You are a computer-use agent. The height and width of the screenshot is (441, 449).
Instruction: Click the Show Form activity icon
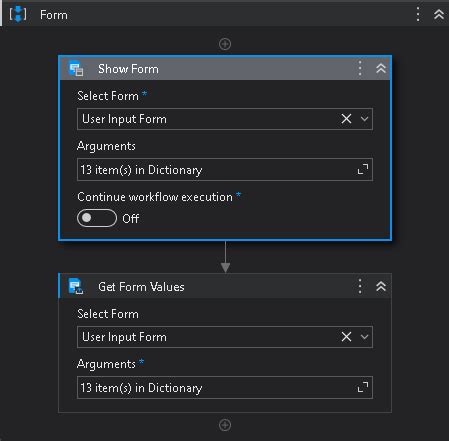point(76,69)
